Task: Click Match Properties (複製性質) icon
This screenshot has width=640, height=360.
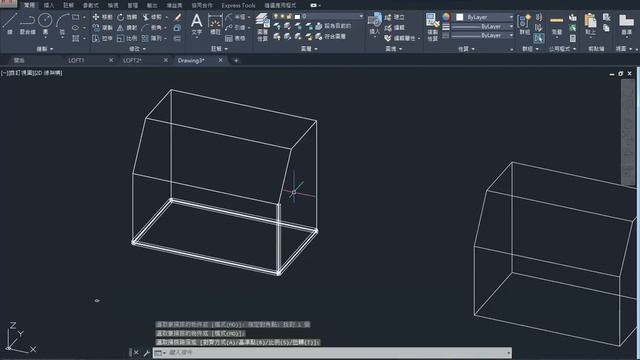Action: (432, 27)
